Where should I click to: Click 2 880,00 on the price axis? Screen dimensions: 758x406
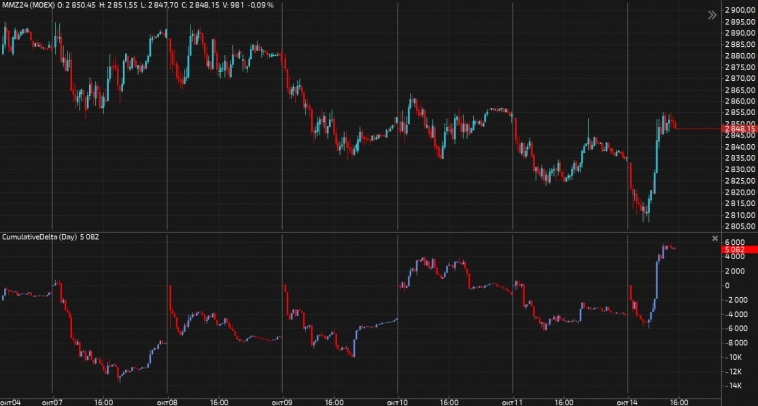coord(739,56)
